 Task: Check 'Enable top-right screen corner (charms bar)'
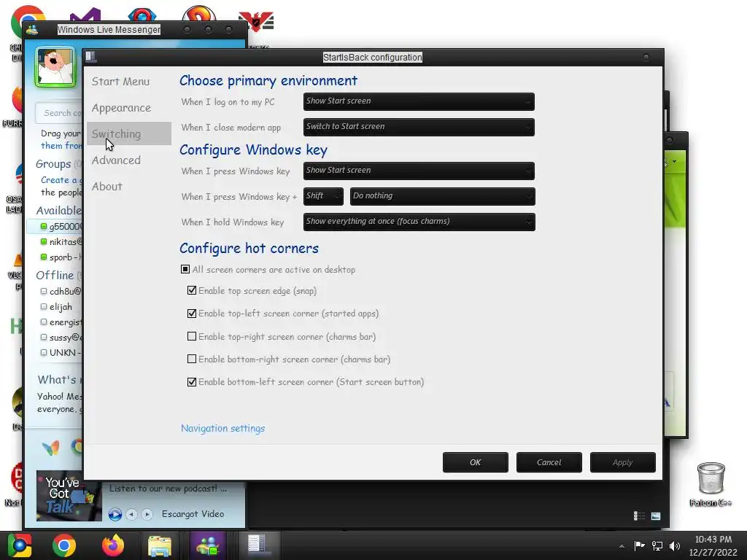point(192,336)
